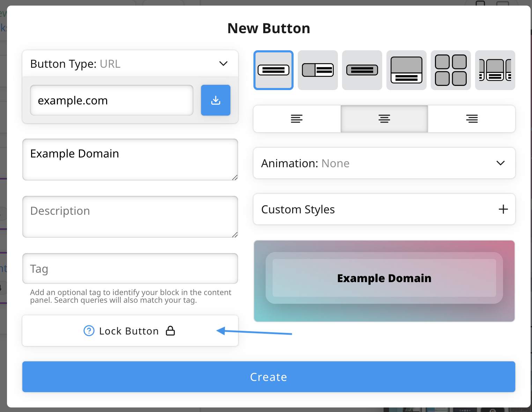Select the large image-top card layout
The image size is (532, 412).
tap(406, 70)
